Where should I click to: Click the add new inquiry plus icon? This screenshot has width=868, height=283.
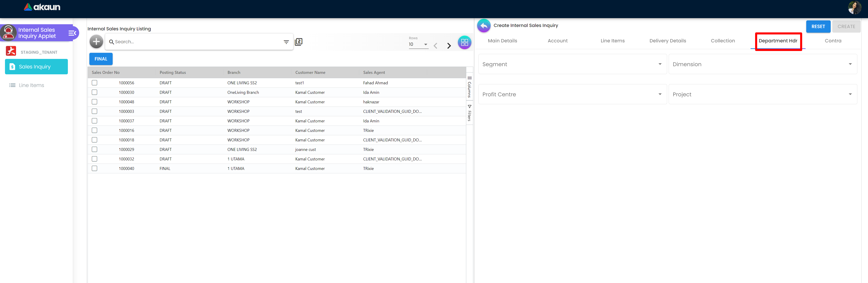pyautogui.click(x=96, y=41)
